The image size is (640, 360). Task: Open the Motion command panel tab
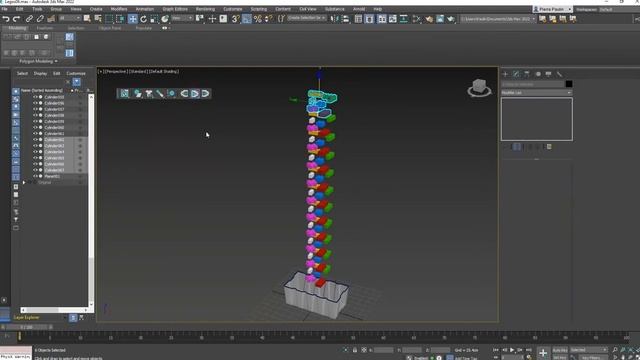(538, 74)
